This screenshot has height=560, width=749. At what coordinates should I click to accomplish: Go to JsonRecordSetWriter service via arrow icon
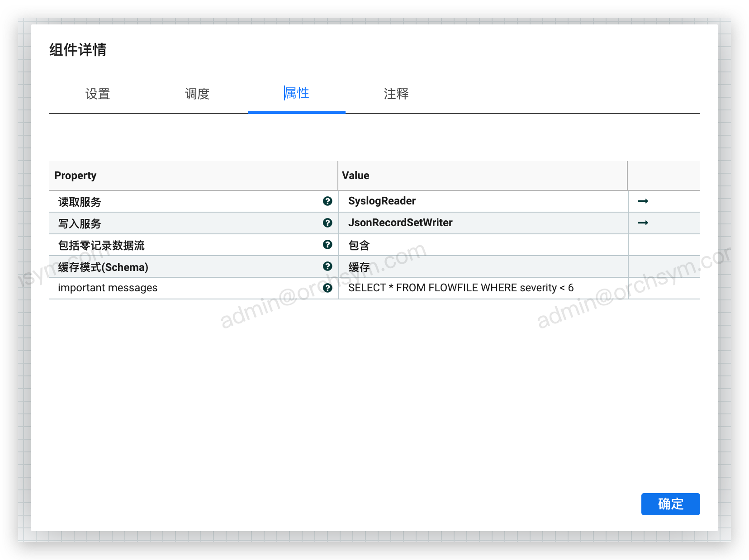click(643, 223)
